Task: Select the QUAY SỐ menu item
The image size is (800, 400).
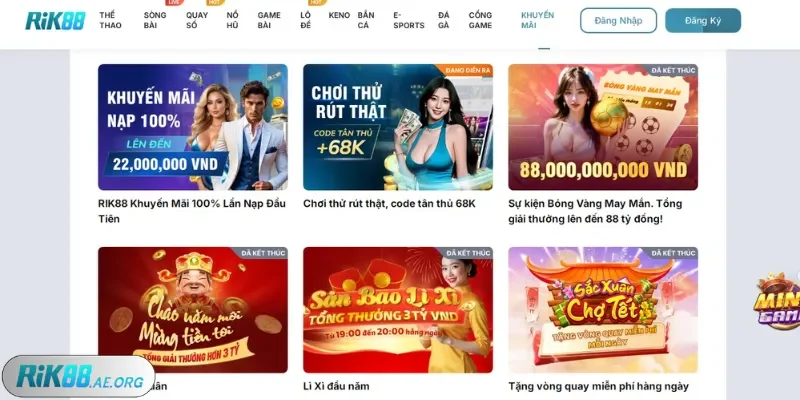Action: [x=196, y=20]
